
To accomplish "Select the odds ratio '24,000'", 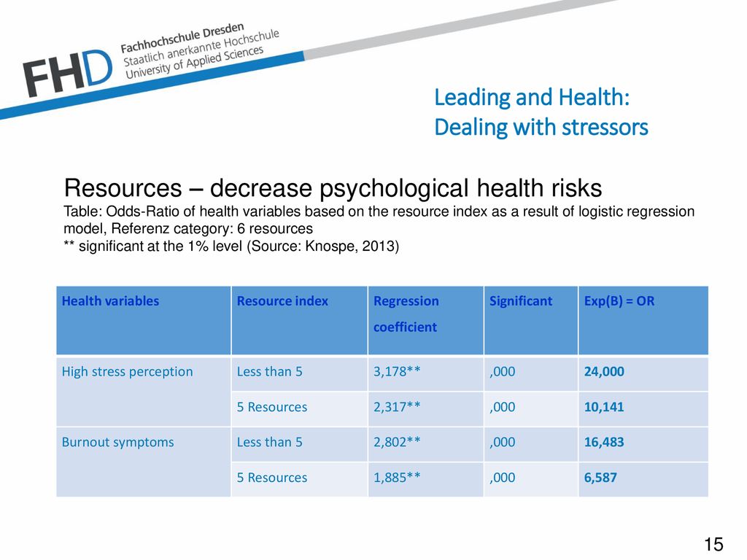I will click(x=604, y=371).
